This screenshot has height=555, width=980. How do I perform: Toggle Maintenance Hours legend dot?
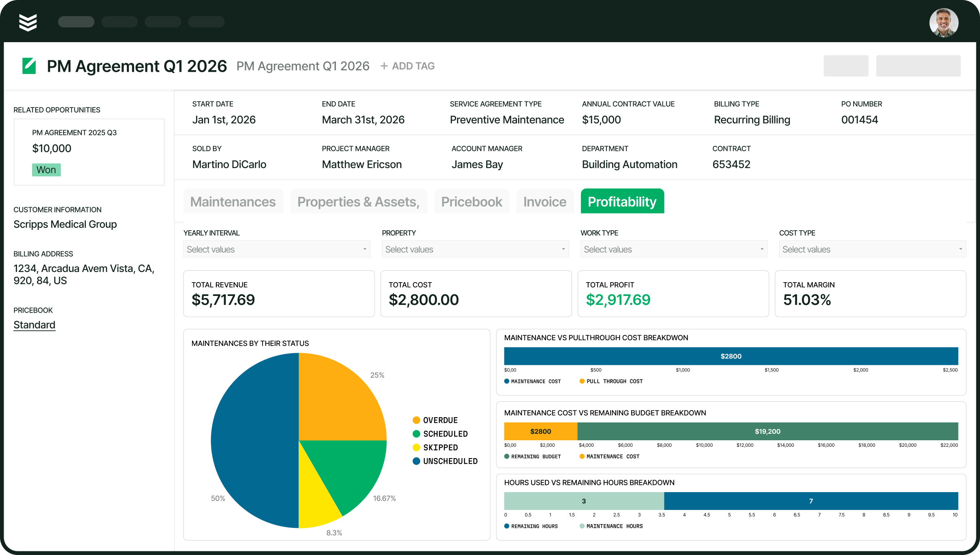pyautogui.click(x=582, y=526)
